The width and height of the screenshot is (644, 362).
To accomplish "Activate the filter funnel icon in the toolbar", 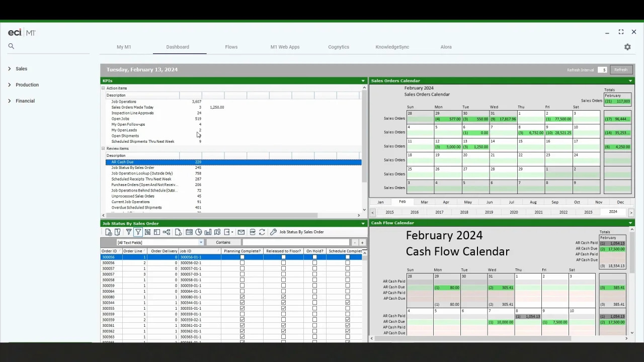I will coord(129,232).
